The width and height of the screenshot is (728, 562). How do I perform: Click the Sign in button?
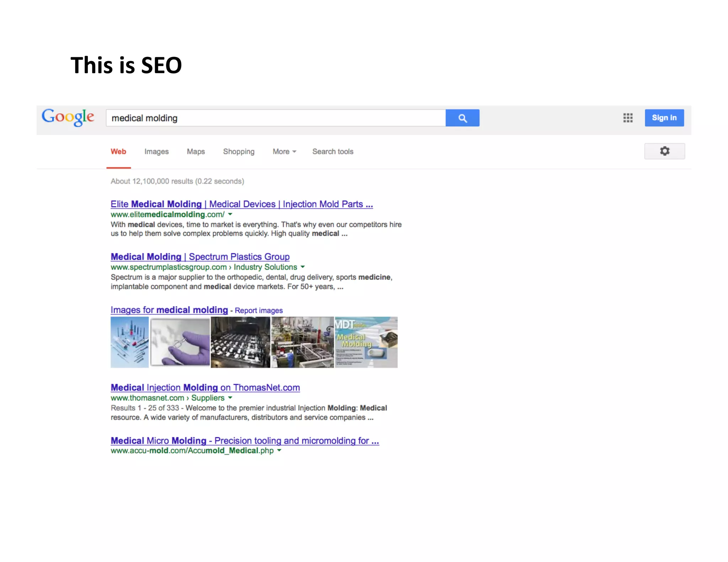point(664,118)
